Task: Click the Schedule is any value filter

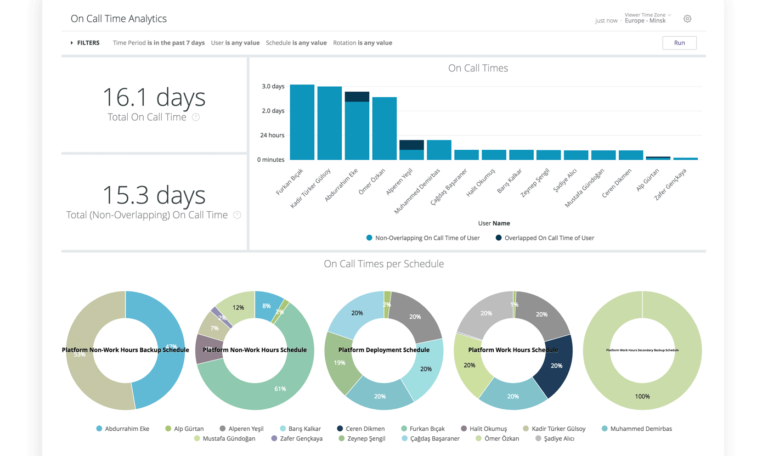Action: 296,43
